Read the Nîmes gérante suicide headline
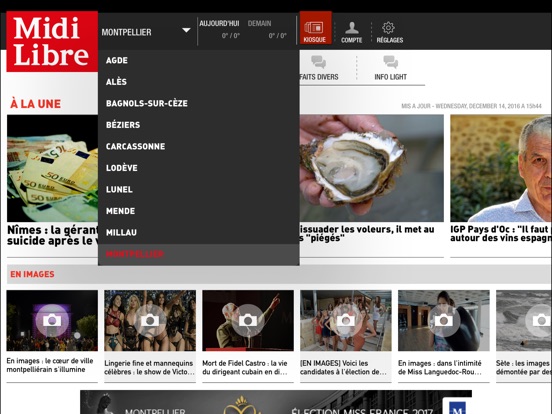The height and width of the screenshot is (414, 552). tap(53, 235)
